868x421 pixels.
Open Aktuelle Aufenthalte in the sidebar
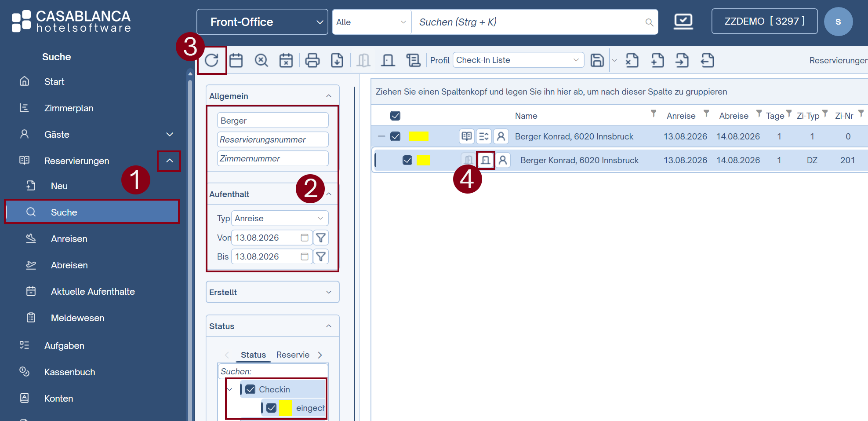pyautogui.click(x=93, y=292)
